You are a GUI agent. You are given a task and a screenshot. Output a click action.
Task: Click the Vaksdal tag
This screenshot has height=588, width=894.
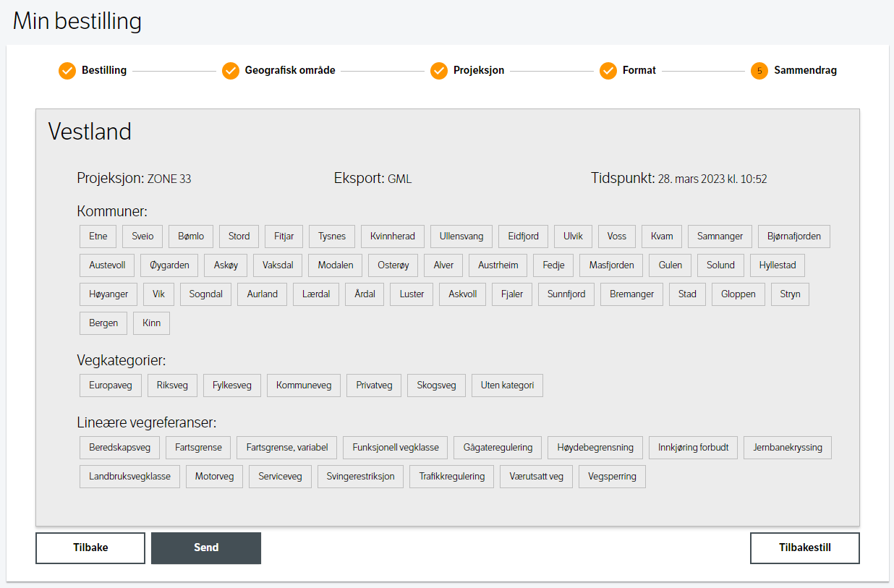coord(278,265)
